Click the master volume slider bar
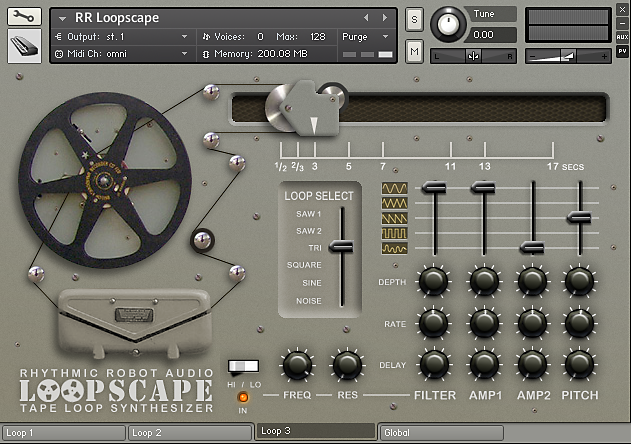This screenshot has width=631, height=444. pyautogui.click(x=568, y=57)
